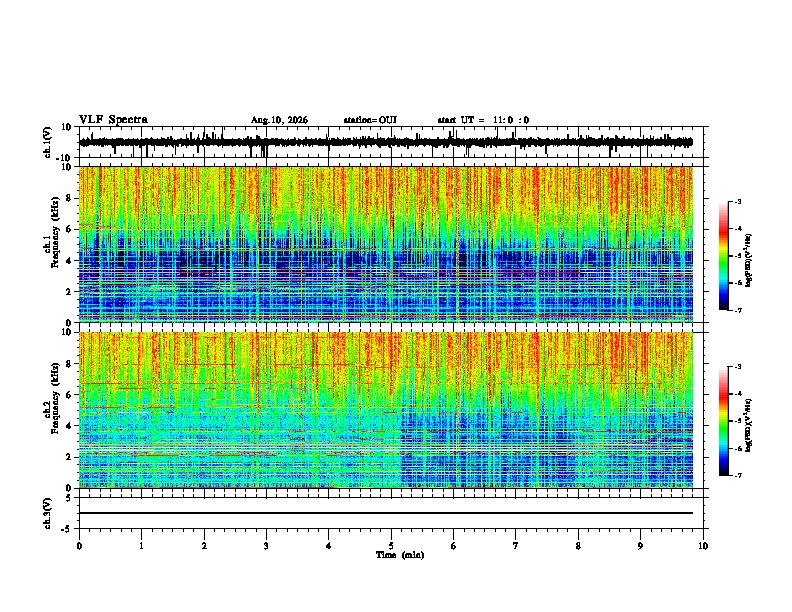This screenshot has height=612, width=792.
Task: Click the flat ch.3 voltage line
Action: [x=386, y=513]
